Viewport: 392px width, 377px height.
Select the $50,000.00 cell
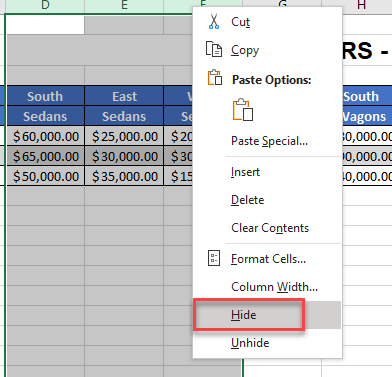[45, 176]
